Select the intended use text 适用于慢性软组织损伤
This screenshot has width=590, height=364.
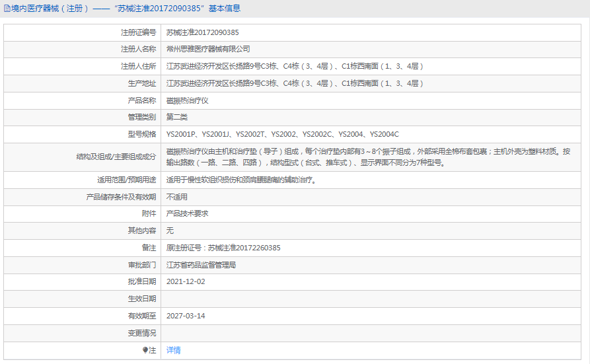242,180
